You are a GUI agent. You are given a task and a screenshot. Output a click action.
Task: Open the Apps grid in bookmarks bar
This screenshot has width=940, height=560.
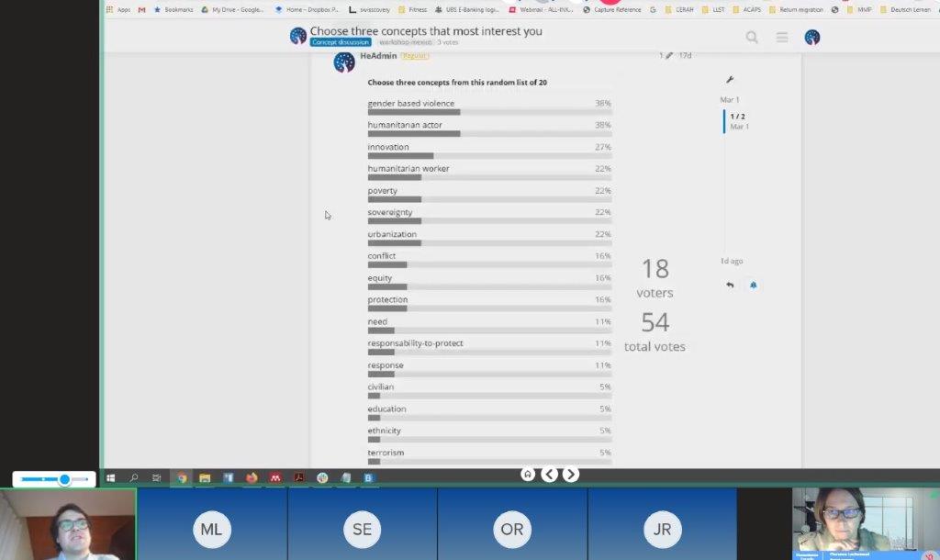pyautogui.click(x=118, y=9)
